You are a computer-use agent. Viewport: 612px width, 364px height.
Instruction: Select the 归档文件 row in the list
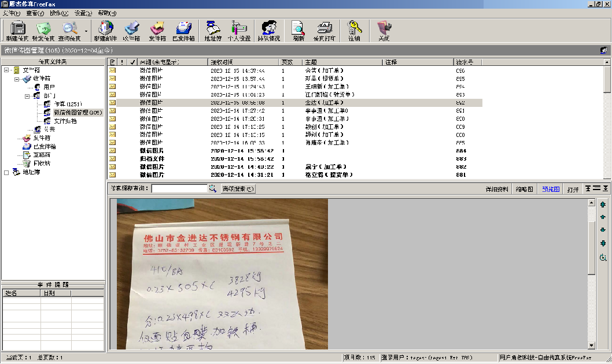[x=294, y=159]
